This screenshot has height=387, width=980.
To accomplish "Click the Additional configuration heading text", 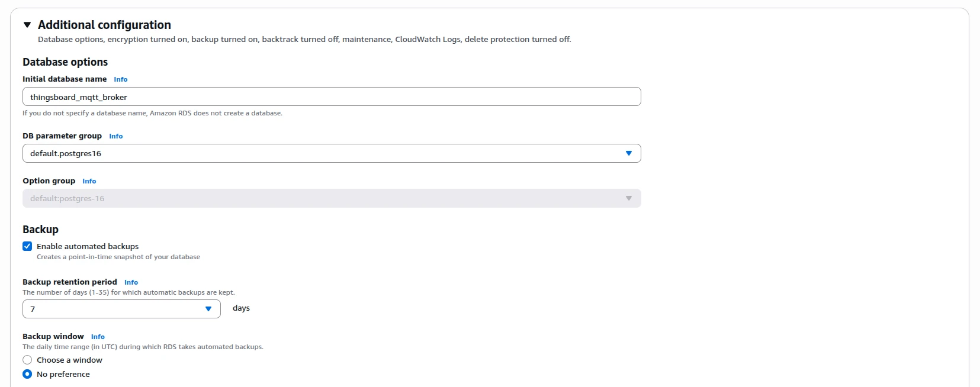I will click(x=104, y=25).
